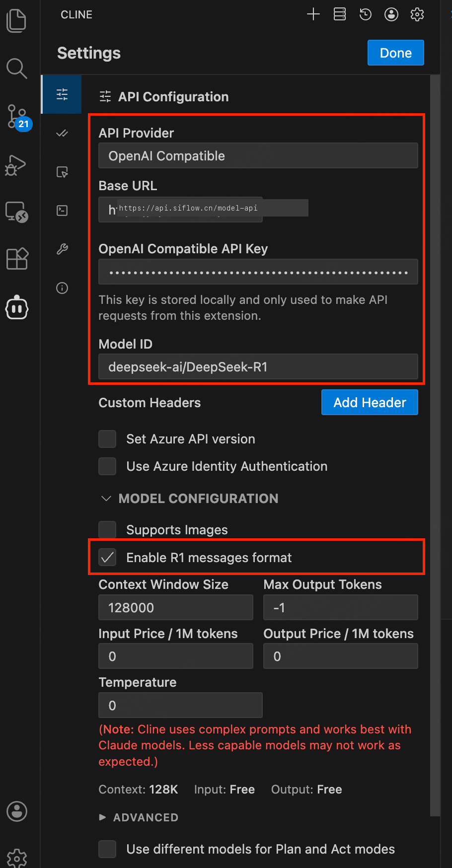The height and width of the screenshot is (868, 452).
Task: Click the 'Context: 128K' text
Action: tap(138, 790)
